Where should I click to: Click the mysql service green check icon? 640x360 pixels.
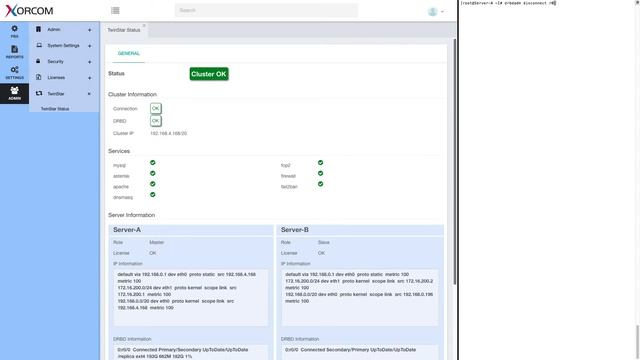tap(153, 162)
